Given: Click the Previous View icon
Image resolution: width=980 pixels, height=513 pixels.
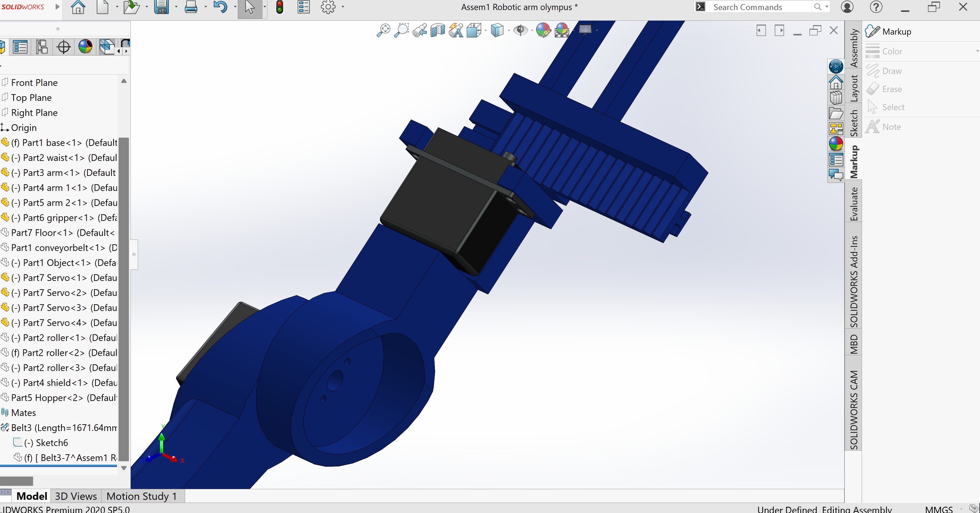Looking at the screenshot, I should (420, 30).
